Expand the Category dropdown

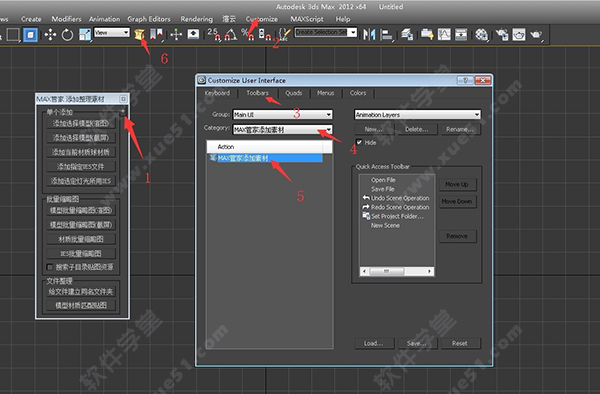pos(282,130)
